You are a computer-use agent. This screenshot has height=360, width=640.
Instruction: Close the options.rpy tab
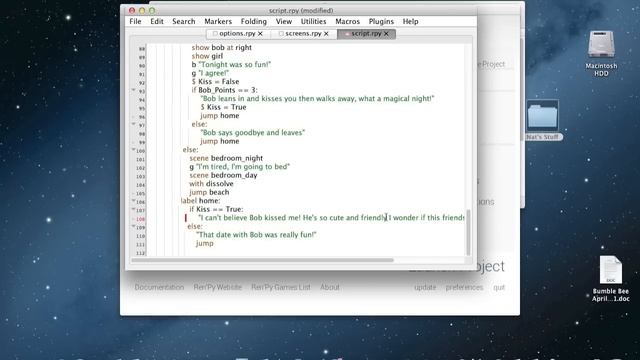point(260,33)
